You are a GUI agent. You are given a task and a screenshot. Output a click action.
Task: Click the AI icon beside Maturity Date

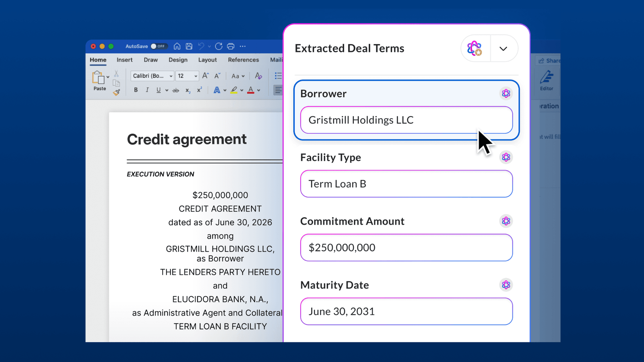tap(506, 285)
